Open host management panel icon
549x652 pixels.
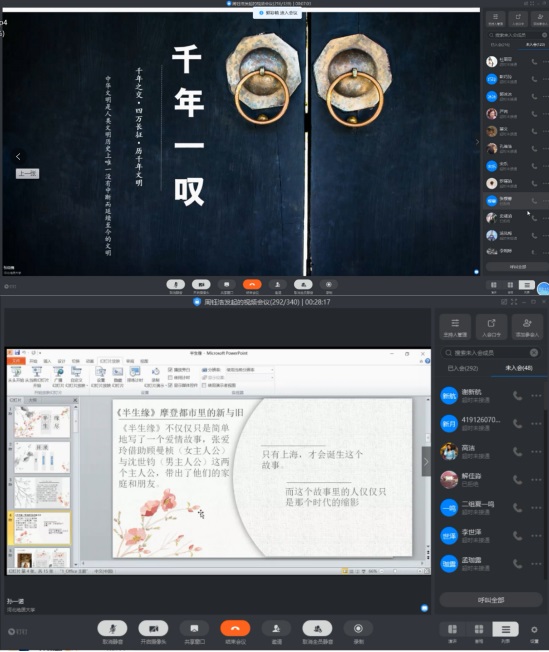pos(455,326)
